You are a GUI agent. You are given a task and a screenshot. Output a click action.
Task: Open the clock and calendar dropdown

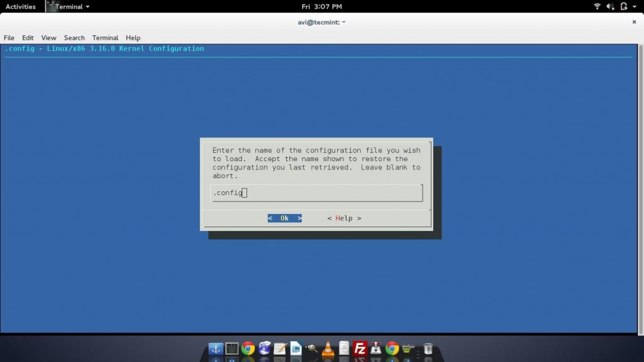pyautogui.click(x=321, y=6)
